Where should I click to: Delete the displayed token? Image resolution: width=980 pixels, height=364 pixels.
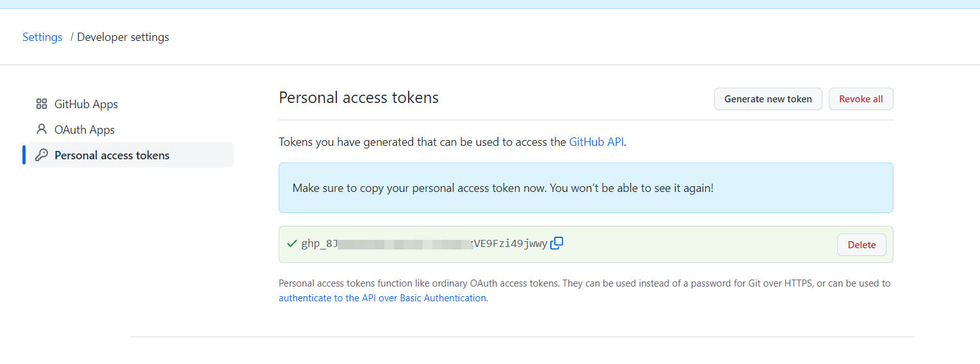click(x=862, y=245)
